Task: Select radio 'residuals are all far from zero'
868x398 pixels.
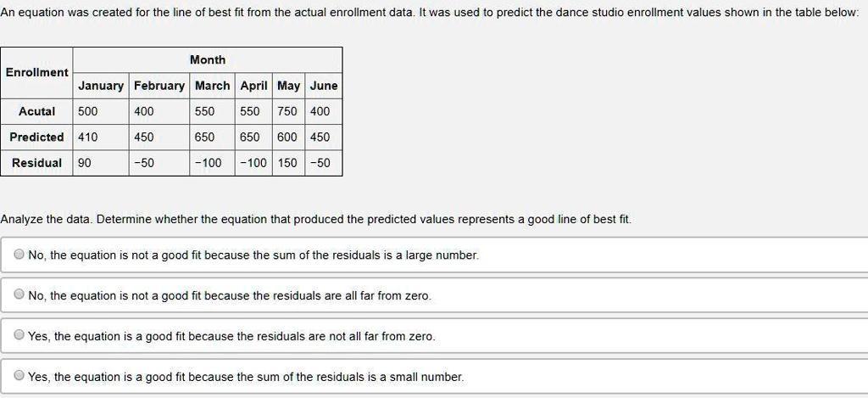Action: point(19,295)
